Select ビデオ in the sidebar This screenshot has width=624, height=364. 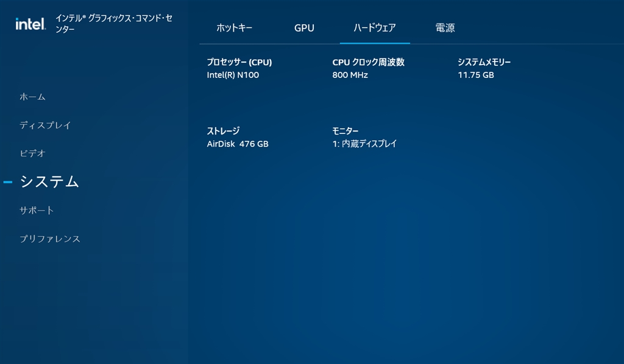coord(33,153)
